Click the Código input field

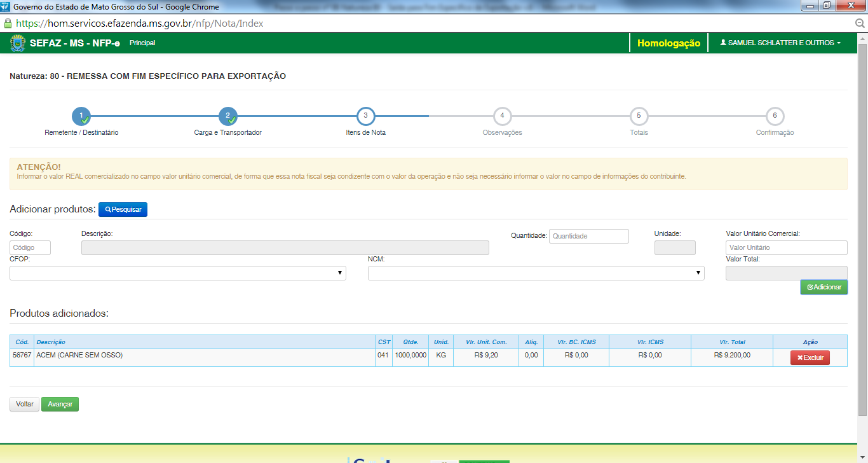coord(30,247)
